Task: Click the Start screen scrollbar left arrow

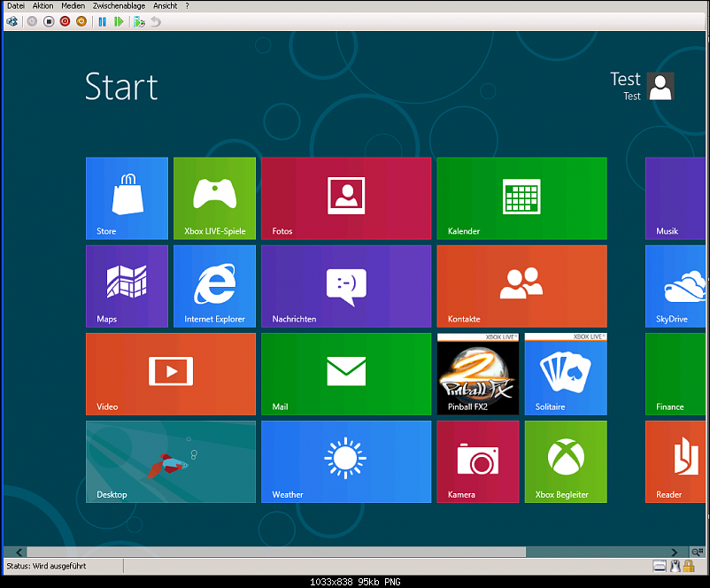Action: coord(19,552)
